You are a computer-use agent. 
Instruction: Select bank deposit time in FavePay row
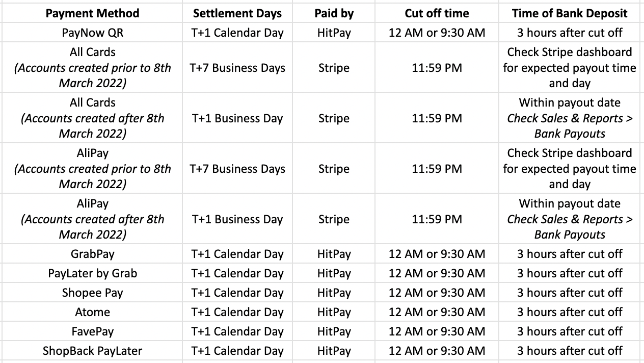point(570,331)
